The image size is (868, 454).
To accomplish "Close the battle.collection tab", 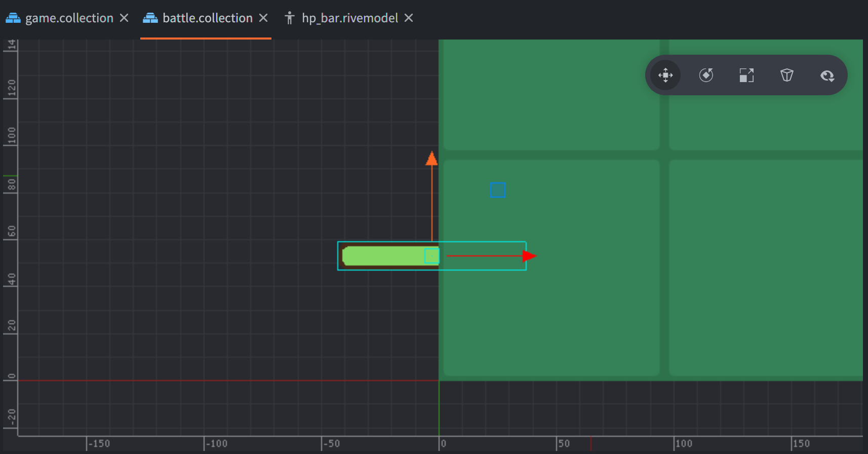I will 263,18.
